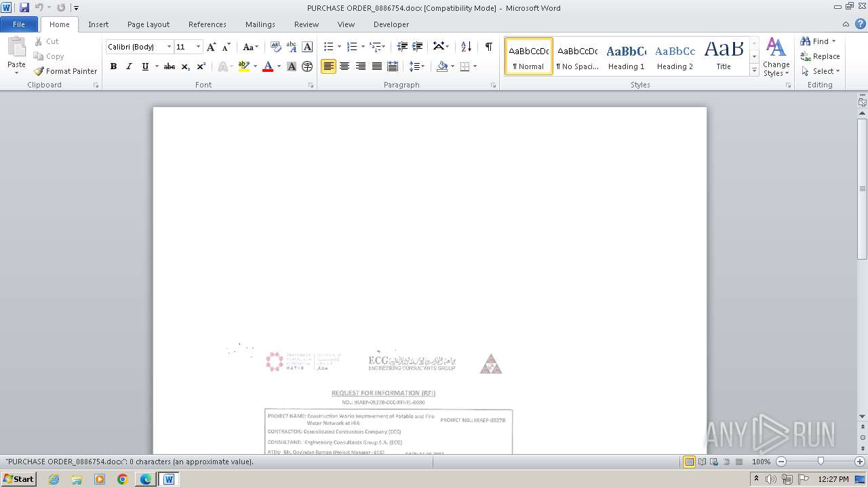Apply Character Shading

point(292,66)
